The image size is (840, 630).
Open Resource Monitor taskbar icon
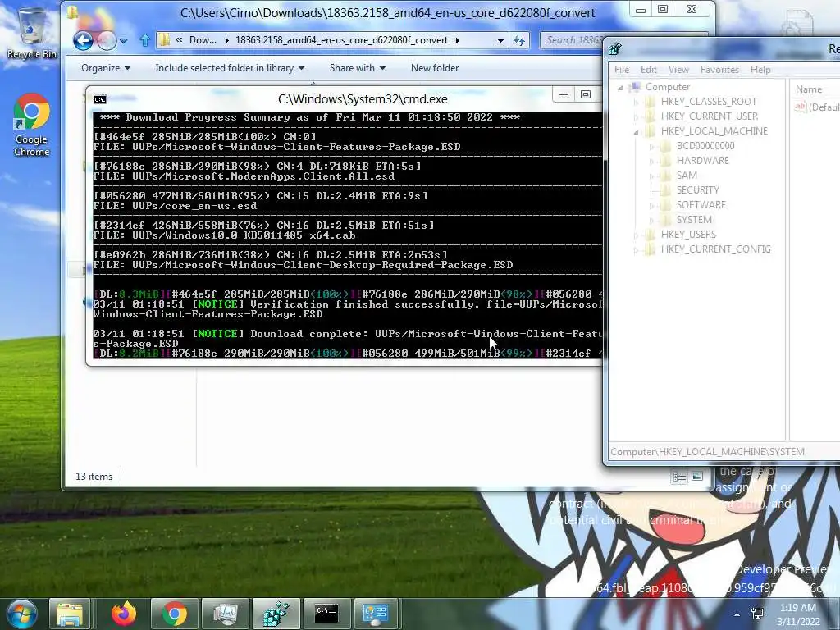(226, 614)
